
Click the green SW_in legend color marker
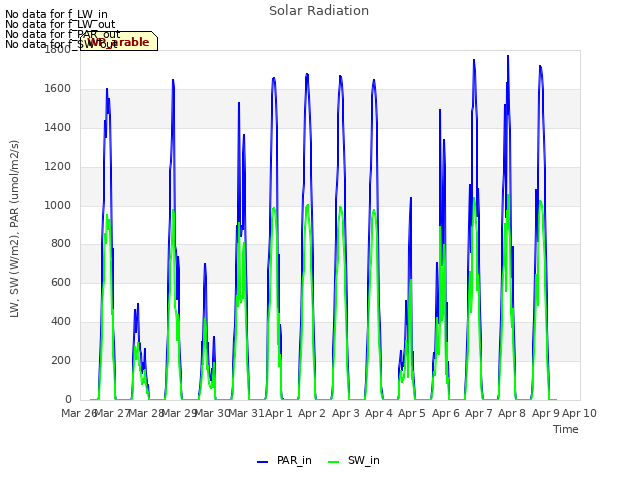(333, 461)
